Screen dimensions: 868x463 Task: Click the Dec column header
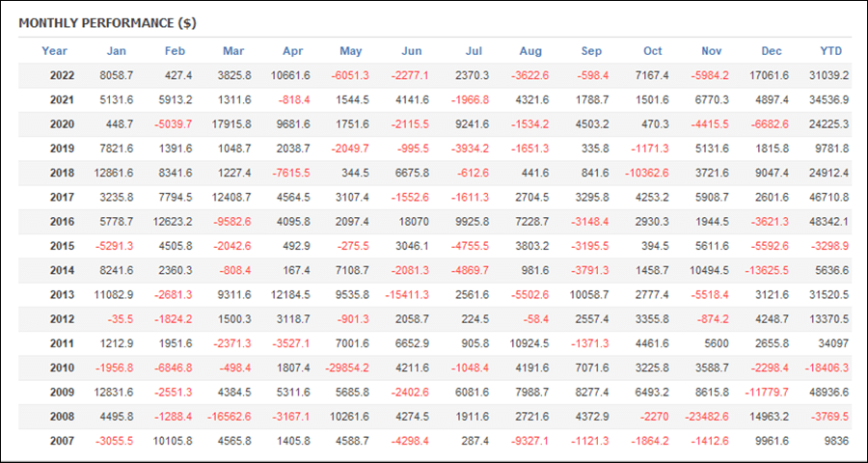click(772, 51)
